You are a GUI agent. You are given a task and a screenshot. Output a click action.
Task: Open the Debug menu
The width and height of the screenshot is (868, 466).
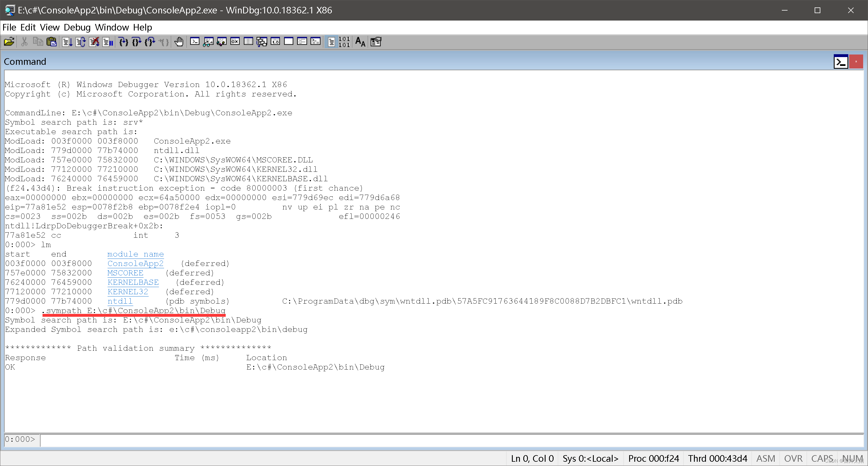77,27
